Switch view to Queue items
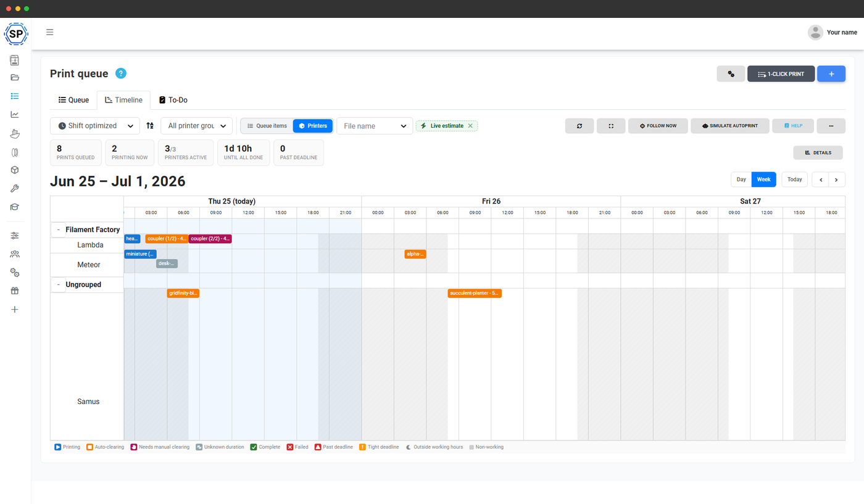Viewport: 864px width, 504px height. tap(267, 126)
